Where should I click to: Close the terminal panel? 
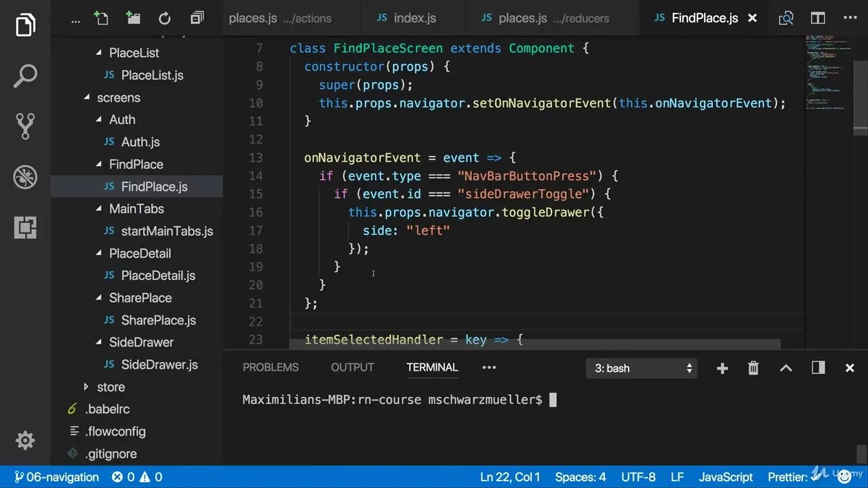click(x=850, y=368)
